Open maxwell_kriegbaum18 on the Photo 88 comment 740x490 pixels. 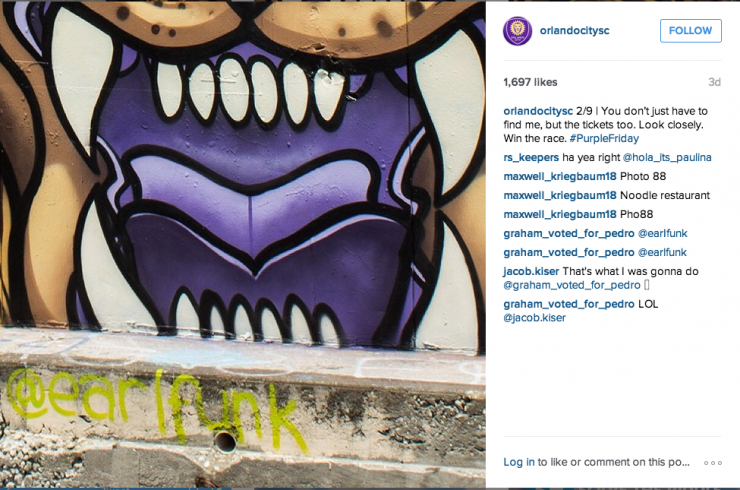coord(560,177)
